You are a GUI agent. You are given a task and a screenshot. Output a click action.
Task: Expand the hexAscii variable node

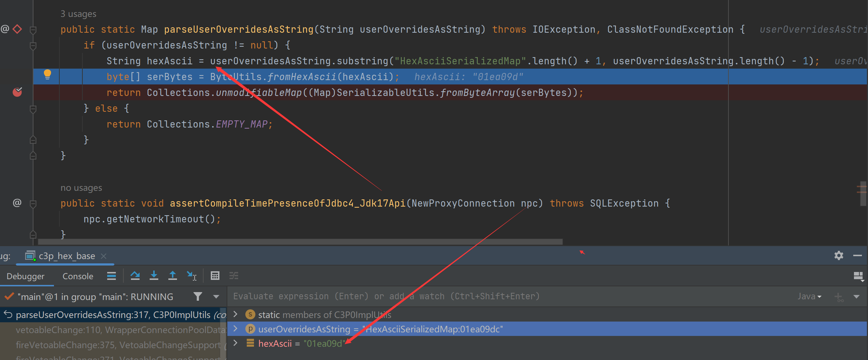click(x=236, y=343)
